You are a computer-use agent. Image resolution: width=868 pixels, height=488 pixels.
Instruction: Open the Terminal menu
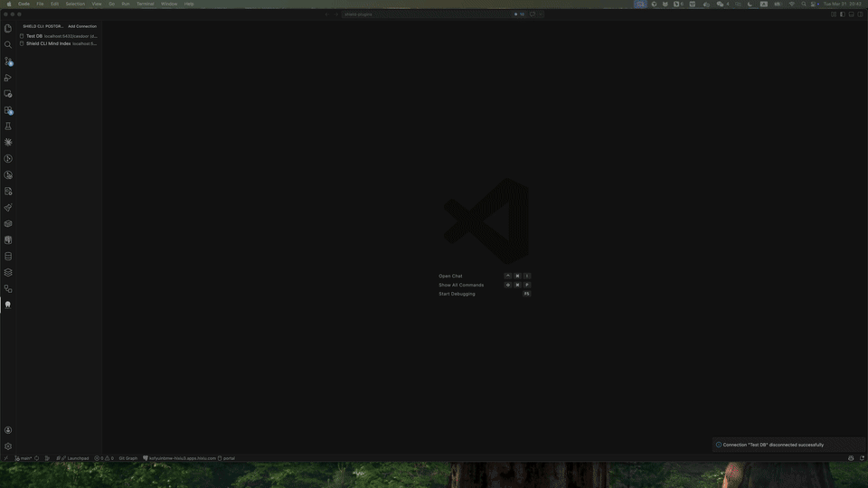[145, 4]
